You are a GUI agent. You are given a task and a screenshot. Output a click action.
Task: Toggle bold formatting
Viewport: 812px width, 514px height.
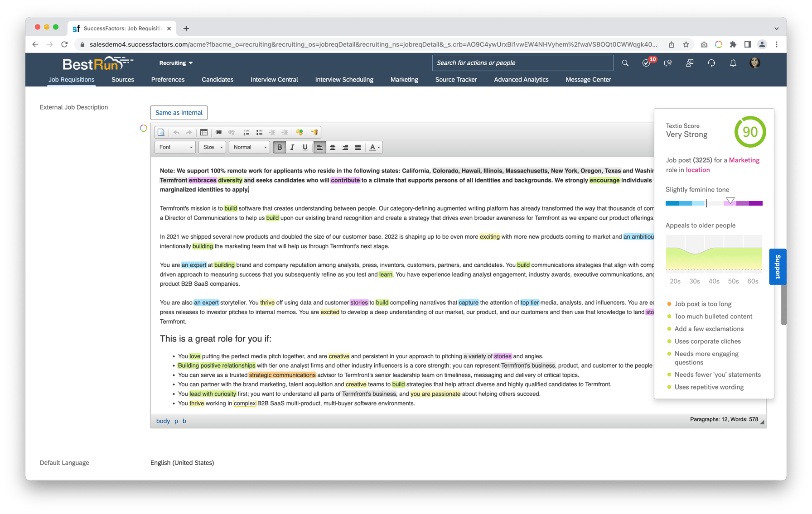280,147
